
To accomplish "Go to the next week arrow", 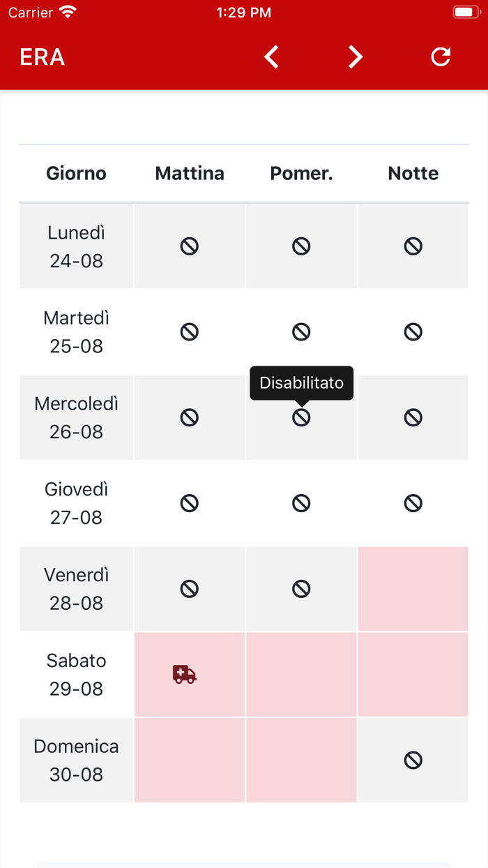I will (356, 57).
